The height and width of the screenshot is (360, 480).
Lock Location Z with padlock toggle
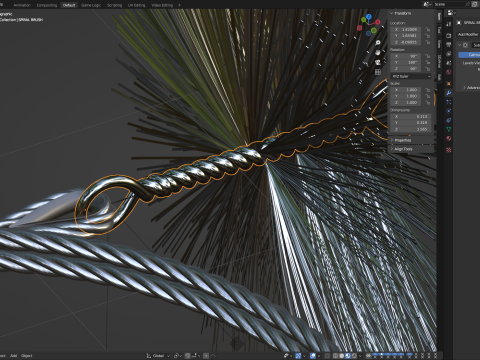pyautogui.click(x=428, y=42)
